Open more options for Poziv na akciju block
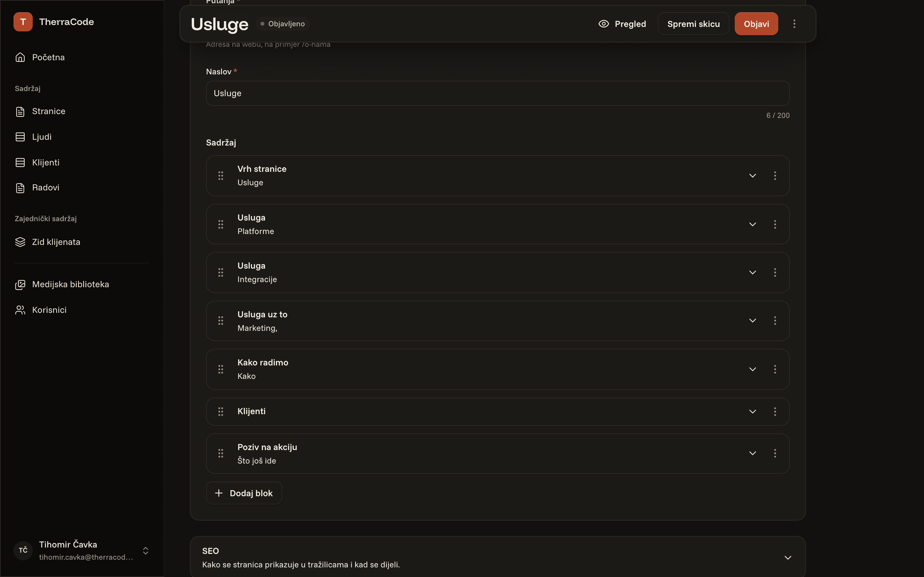The image size is (924, 577). tap(775, 453)
